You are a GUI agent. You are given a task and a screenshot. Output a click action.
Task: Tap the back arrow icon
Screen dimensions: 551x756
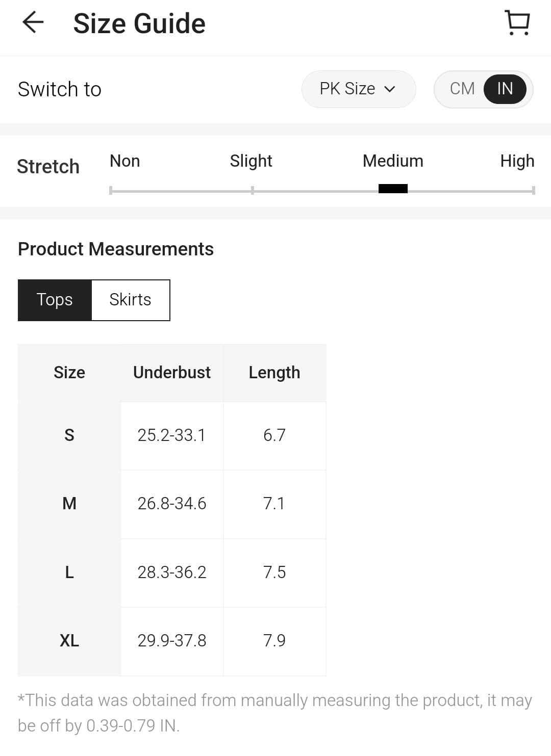click(33, 23)
